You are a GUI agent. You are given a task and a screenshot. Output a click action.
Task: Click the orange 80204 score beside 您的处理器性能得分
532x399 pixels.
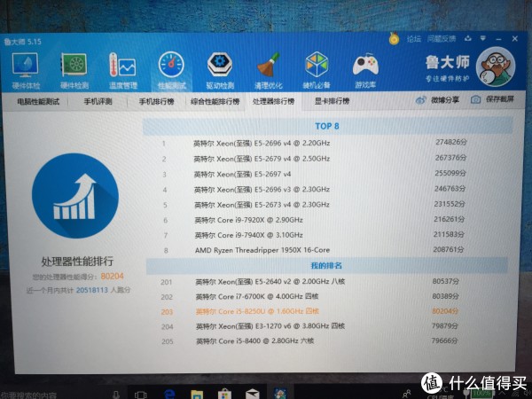coord(112,276)
